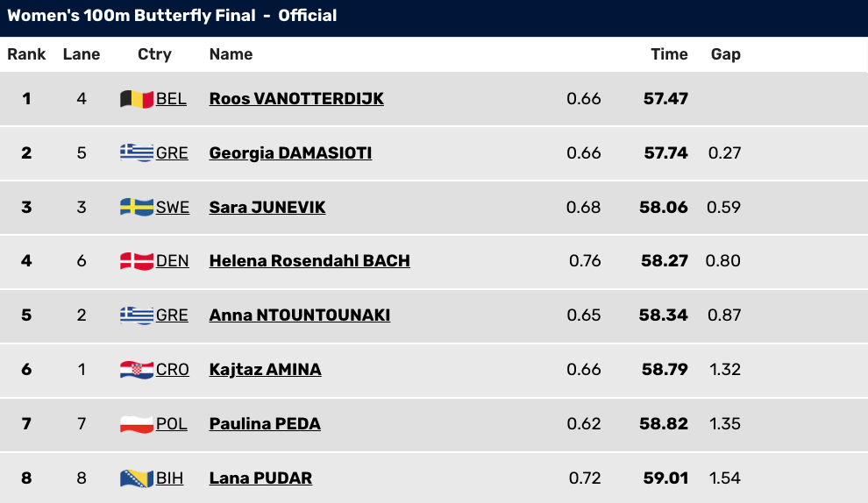Click the Greece flag beside Georgia DAMASIOTI

tap(136, 152)
